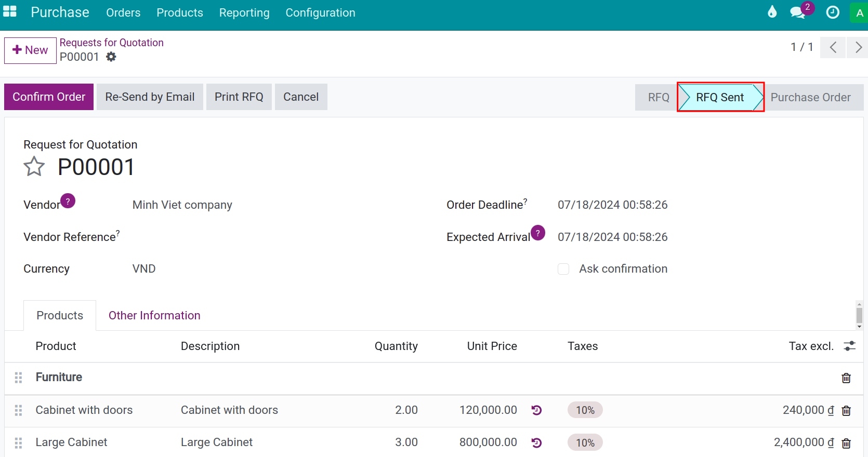
Task: Toggle the Ask confirmation checkbox
Action: 563,269
